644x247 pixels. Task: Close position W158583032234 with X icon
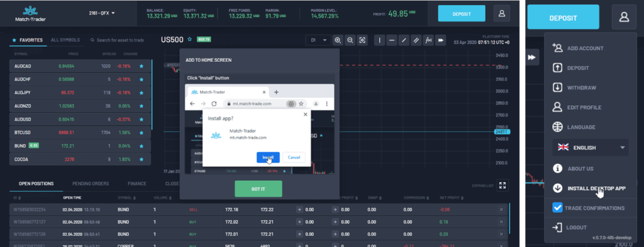(501, 210)
